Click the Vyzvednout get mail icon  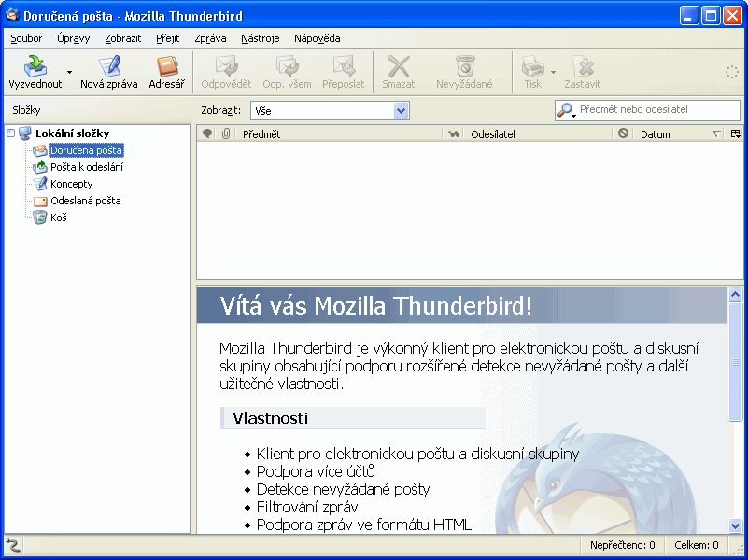pos(35,67)
